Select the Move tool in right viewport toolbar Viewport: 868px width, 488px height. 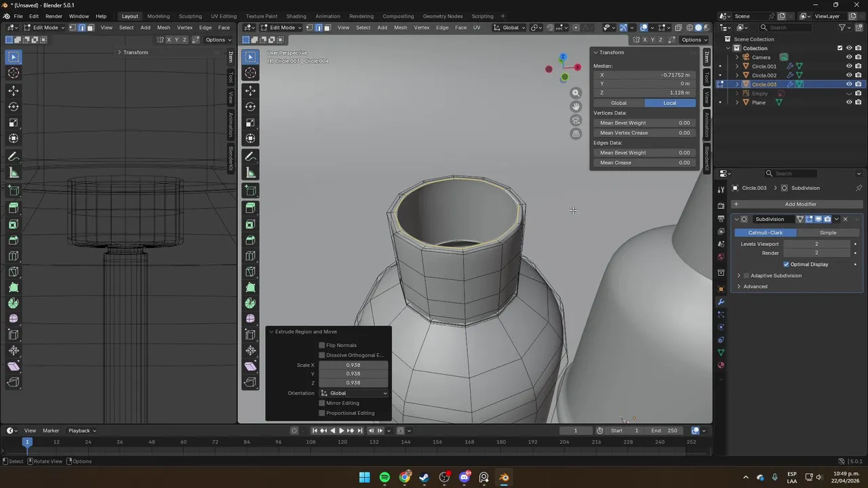click(250, 90)
